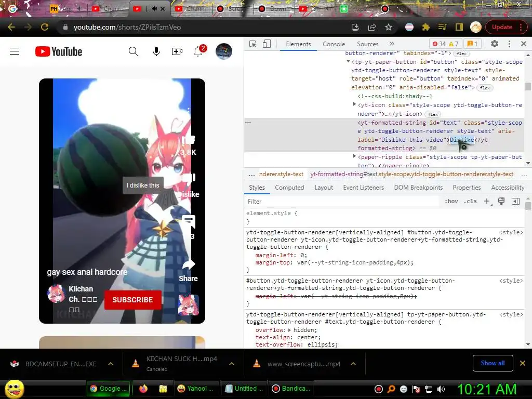Toggle DevTools device toolbar
The width and height of the screenshot is (532, 399).
[267, 44]
